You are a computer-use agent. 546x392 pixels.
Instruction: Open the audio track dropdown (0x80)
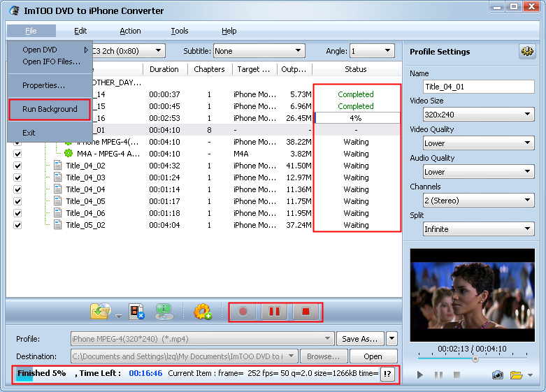click(159, 51)
